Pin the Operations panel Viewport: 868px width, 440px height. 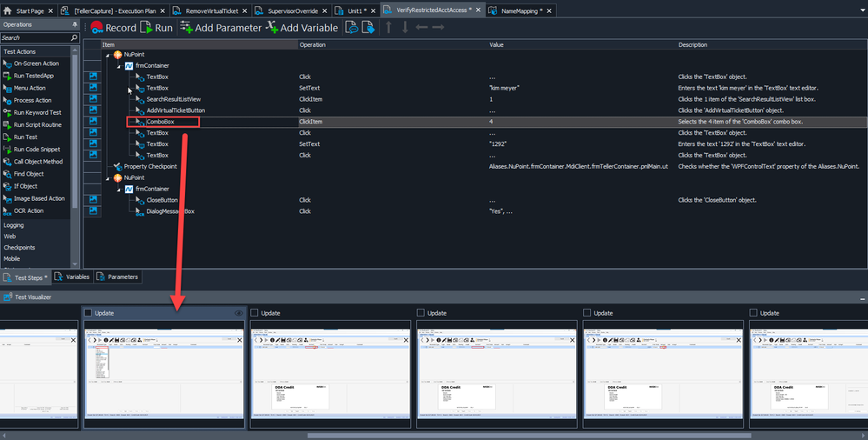pos(75,24)
